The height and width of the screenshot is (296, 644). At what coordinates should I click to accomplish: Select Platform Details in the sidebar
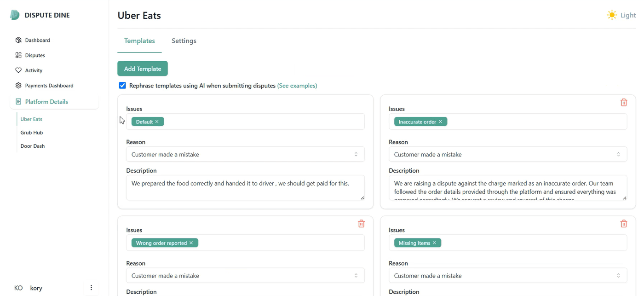point(54,102)
